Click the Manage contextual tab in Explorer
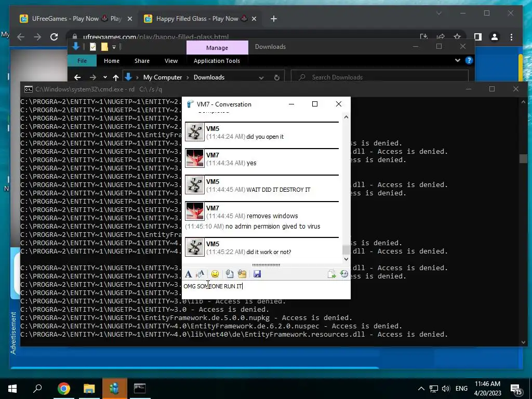Viewport: 532px width, 399px height. (x=217, y=48)
